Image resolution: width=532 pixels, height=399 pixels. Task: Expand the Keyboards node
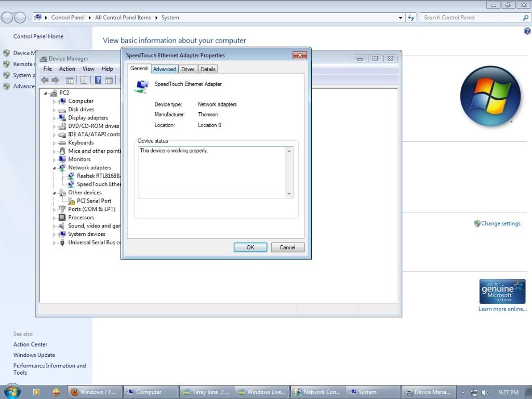(x=54, y=143)
